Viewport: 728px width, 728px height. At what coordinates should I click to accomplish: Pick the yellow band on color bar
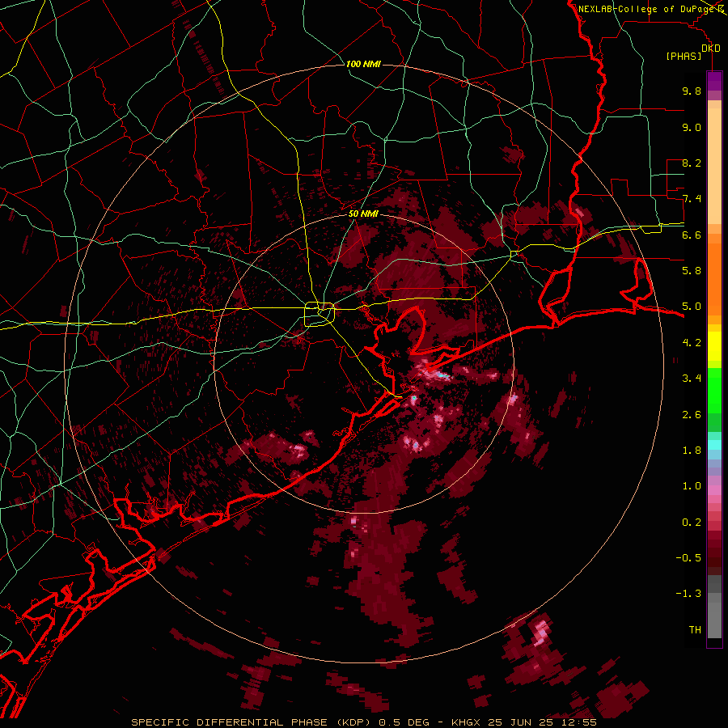(714, 346)
